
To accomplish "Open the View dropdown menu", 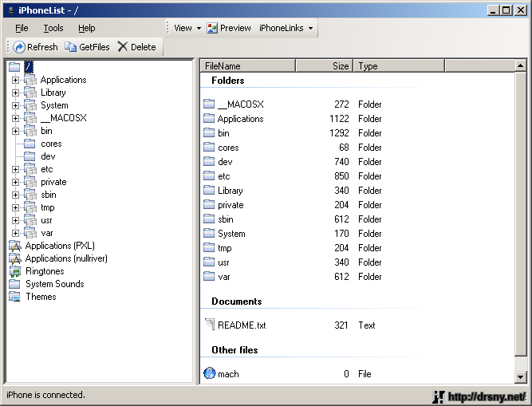I will (x=187, y=28).
